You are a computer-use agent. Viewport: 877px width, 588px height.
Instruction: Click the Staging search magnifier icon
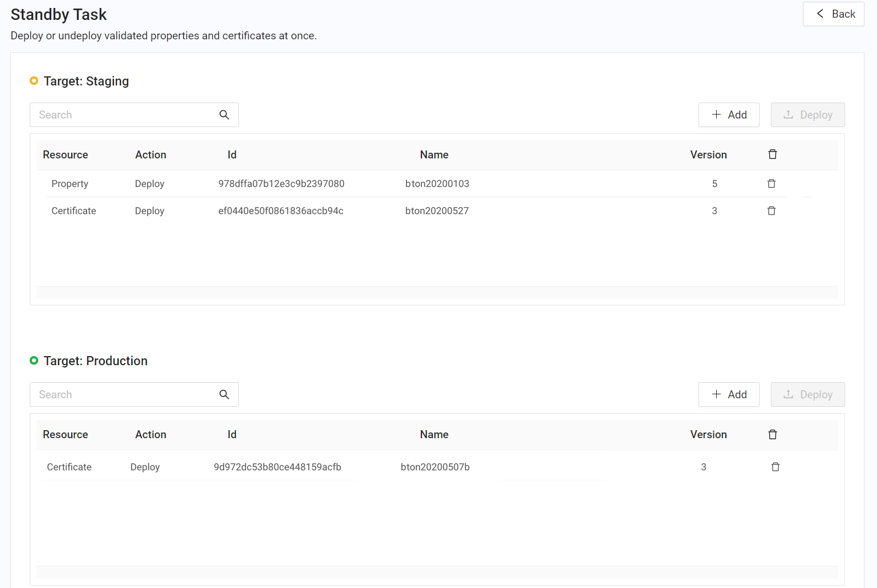224,115
